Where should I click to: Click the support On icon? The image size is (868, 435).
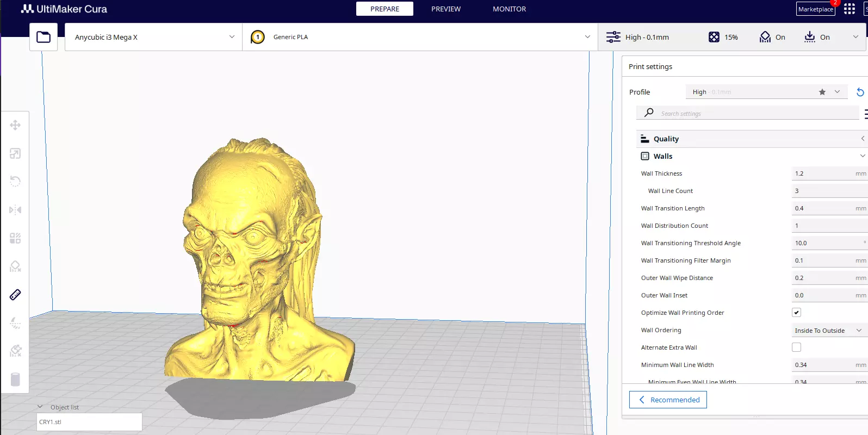(765, 37)
